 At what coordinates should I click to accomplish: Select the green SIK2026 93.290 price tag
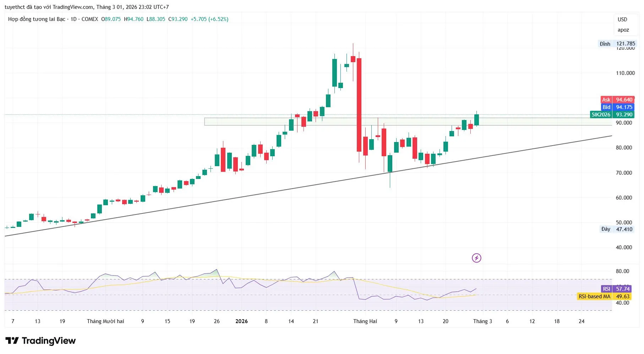[612, 115]
